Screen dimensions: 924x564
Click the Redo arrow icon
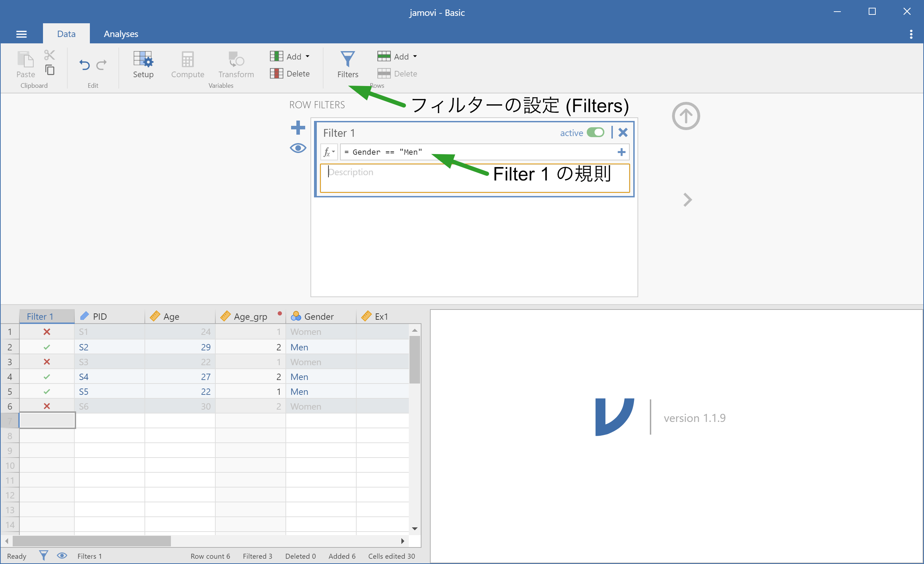pyautogui.click(x=101, y=65)
